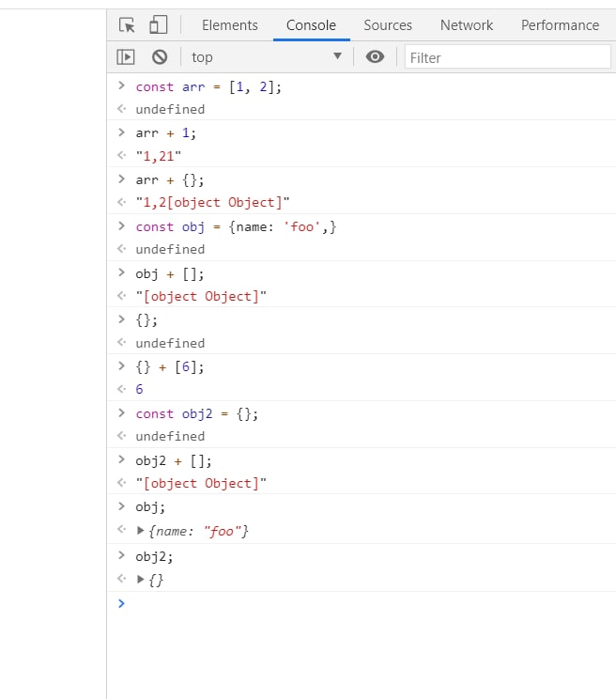Screen dimensions: 616x699
Task: Toggle the device toolbar icon
Action: point(158,25)
